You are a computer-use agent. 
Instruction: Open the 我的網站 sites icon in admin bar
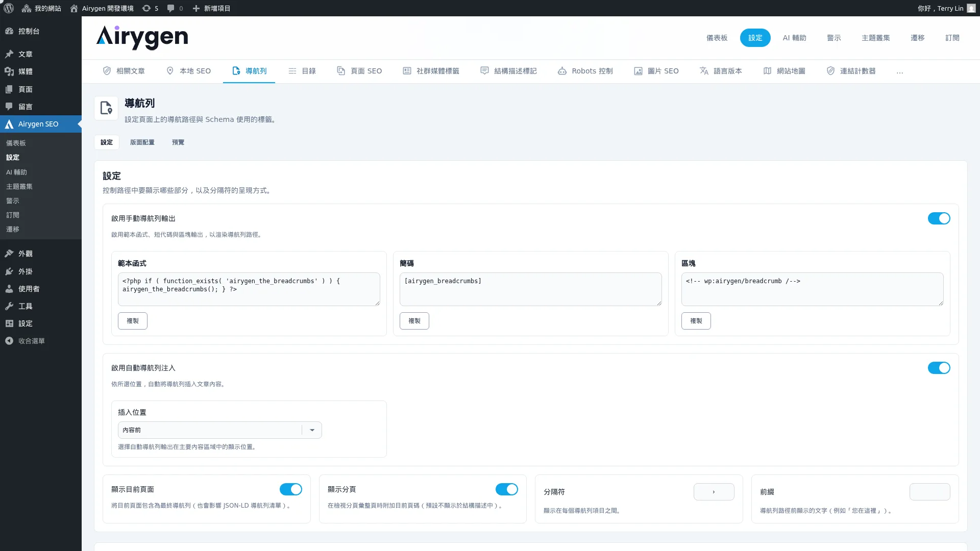pos(26,8)
